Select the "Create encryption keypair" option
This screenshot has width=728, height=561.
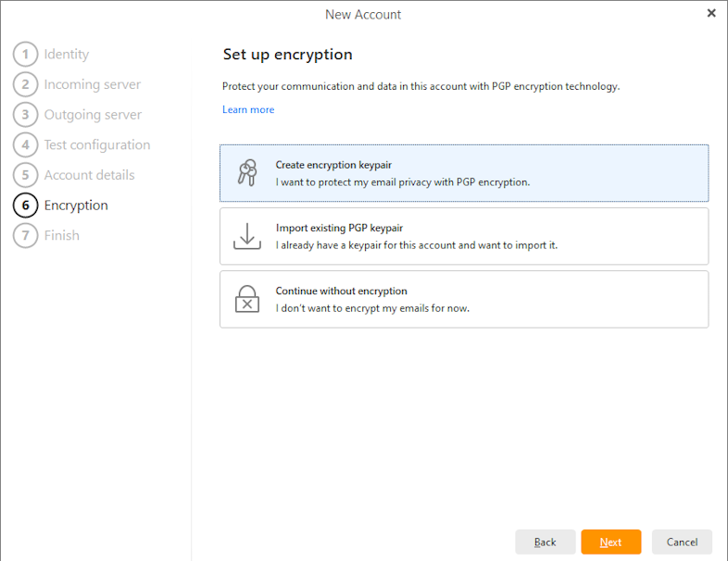[x=463, y=173]
